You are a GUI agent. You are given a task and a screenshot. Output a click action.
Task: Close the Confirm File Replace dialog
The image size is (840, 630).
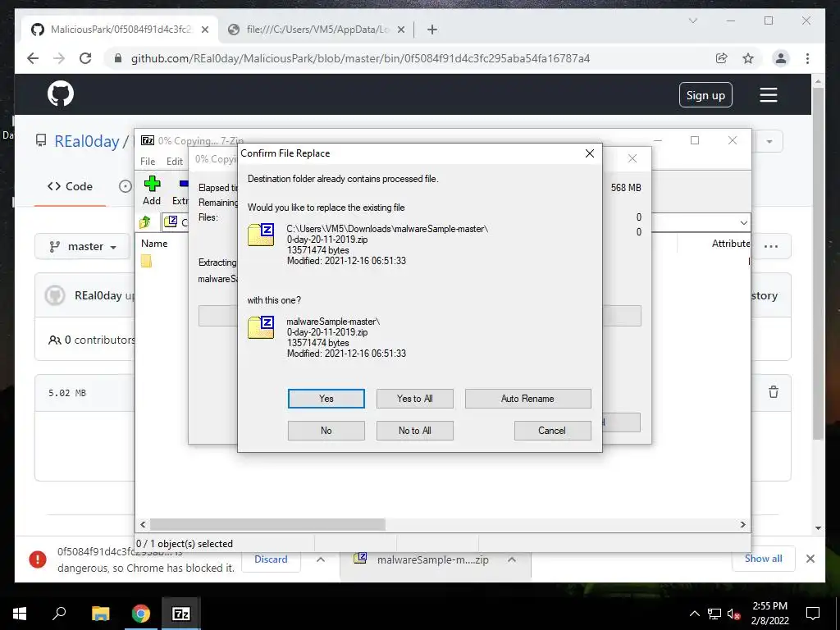coord(590,153)
